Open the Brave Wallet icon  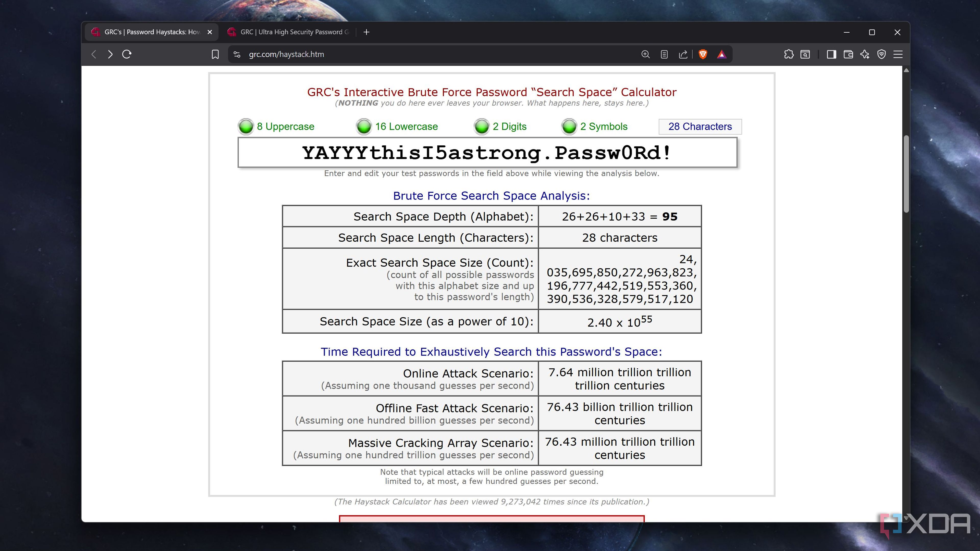[848, 54]
